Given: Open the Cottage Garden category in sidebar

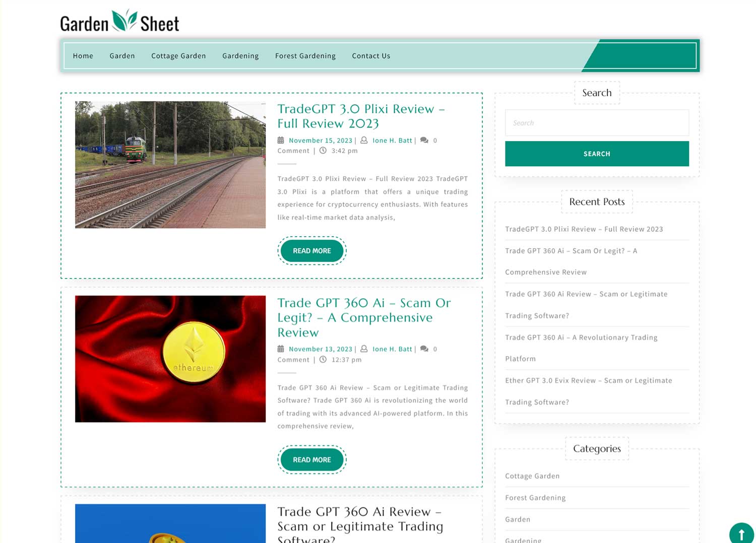Looking at the screenshot, I should pyautogui.click(x=532, y=476).
